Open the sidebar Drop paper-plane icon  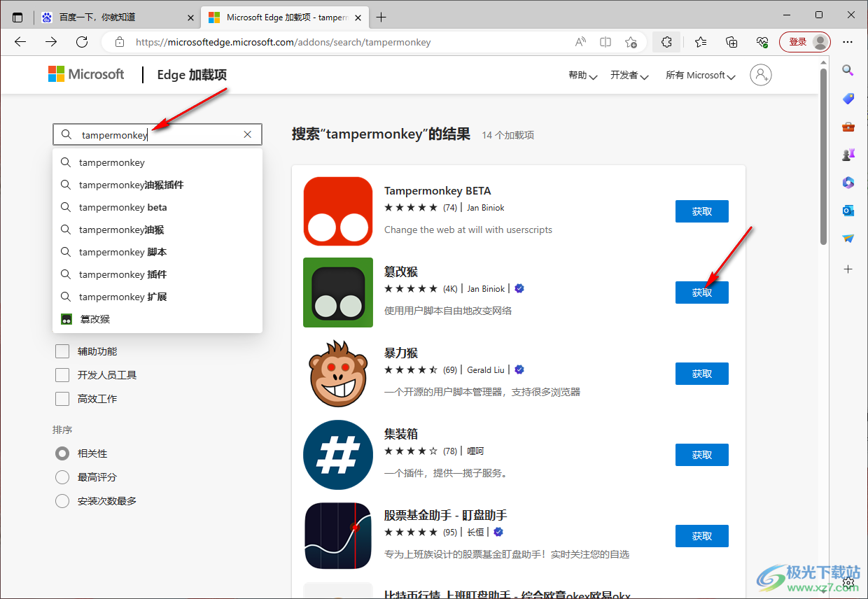coord(848,239)
